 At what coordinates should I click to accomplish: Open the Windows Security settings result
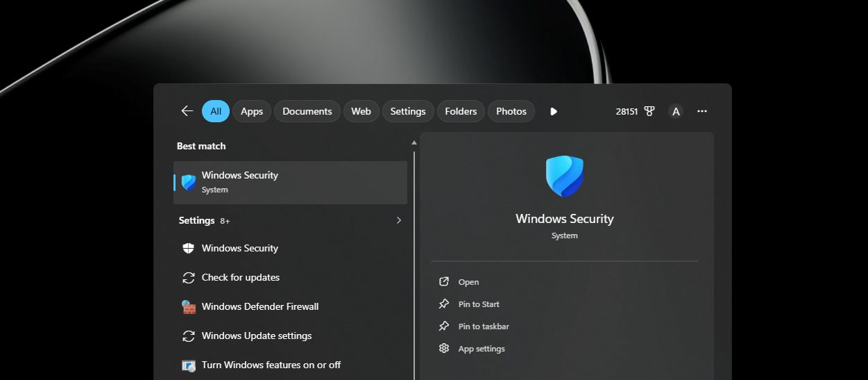(x=290, y=248)
